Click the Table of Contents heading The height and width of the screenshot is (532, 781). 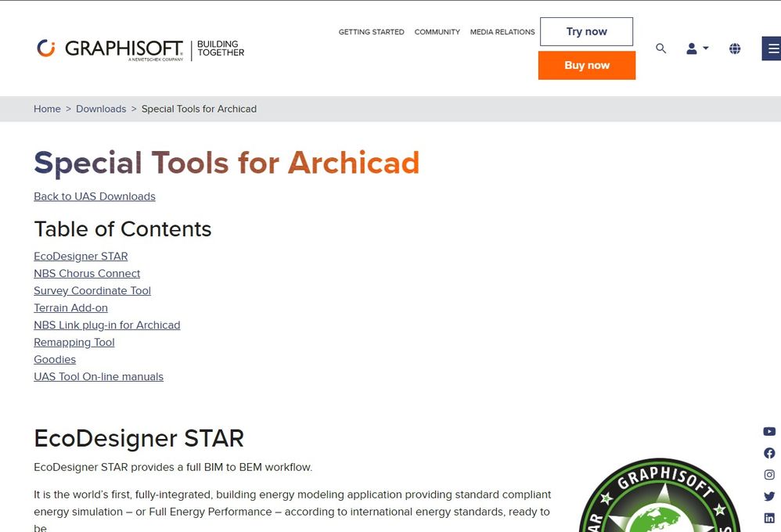tap(123, 229)
